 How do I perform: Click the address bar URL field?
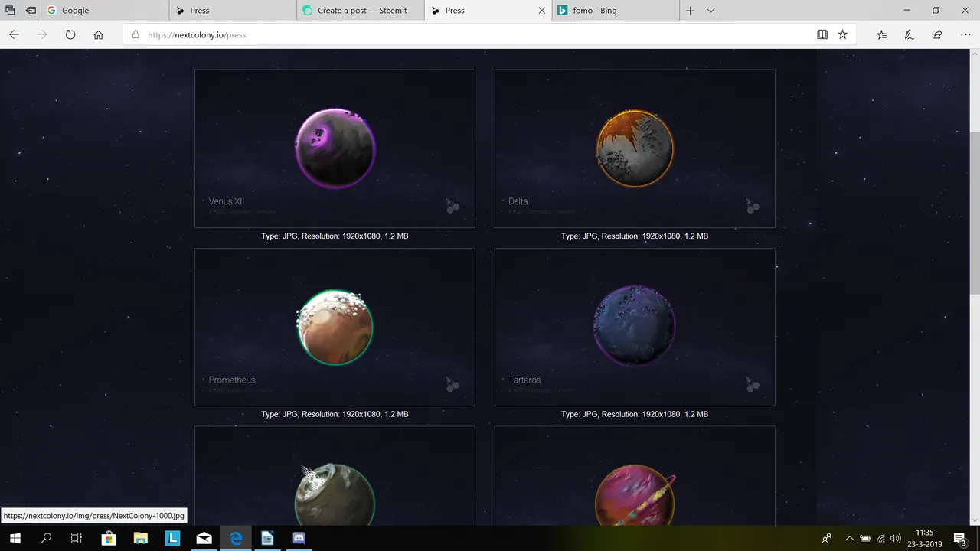click(459, 34)
